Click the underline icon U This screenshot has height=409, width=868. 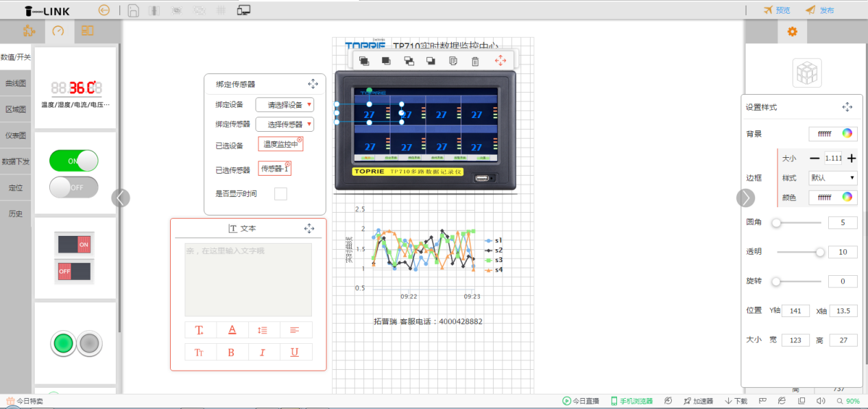pyautogui.click(x=295, y=351)
